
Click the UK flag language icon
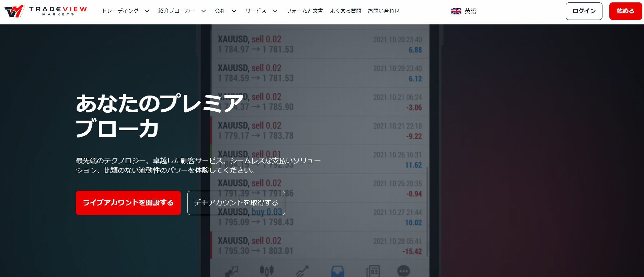(456, 11)
